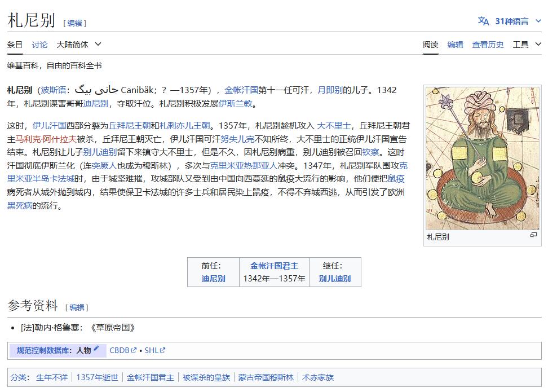The height and width of the screenshot is (392, 557).
Task: Open the SHL external link
Action: (155, 350)
